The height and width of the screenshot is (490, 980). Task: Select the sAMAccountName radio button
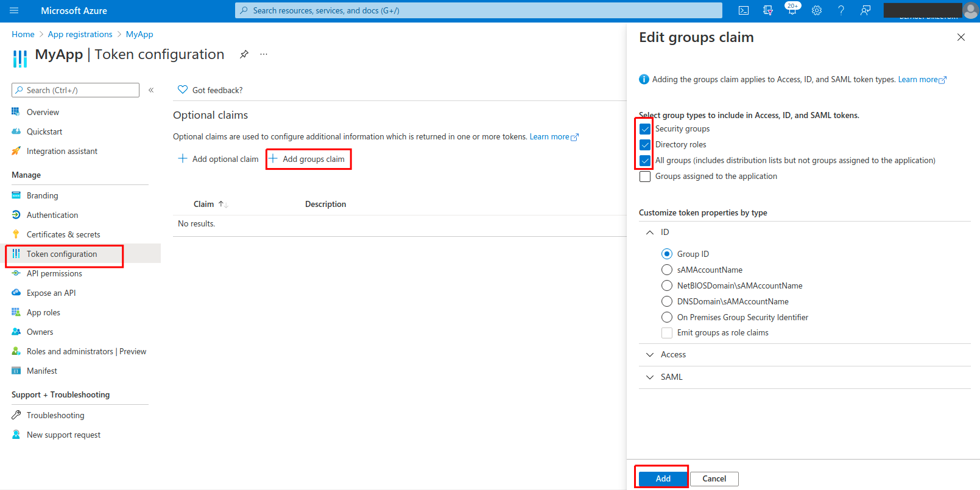(x=667, y=270)
